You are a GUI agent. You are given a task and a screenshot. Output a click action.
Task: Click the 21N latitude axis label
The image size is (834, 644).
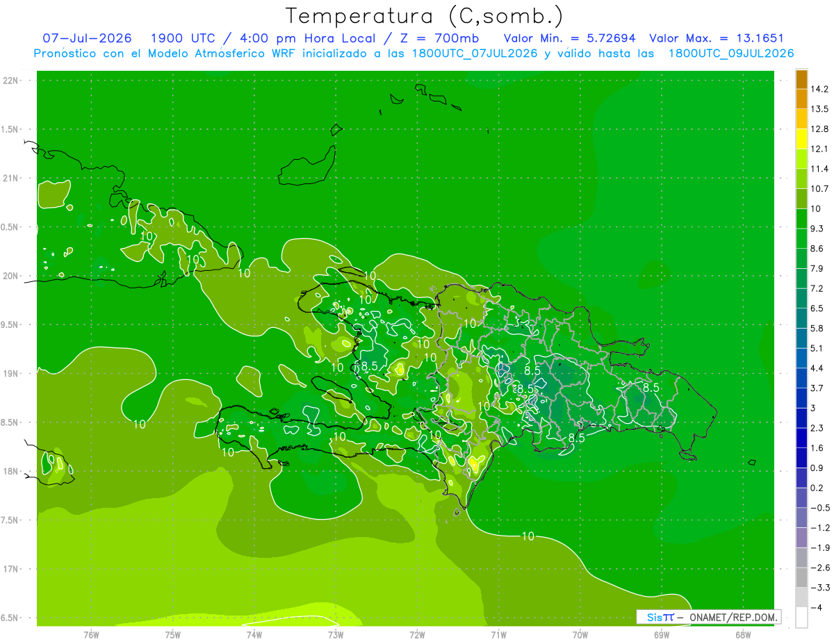pos(11,178)
